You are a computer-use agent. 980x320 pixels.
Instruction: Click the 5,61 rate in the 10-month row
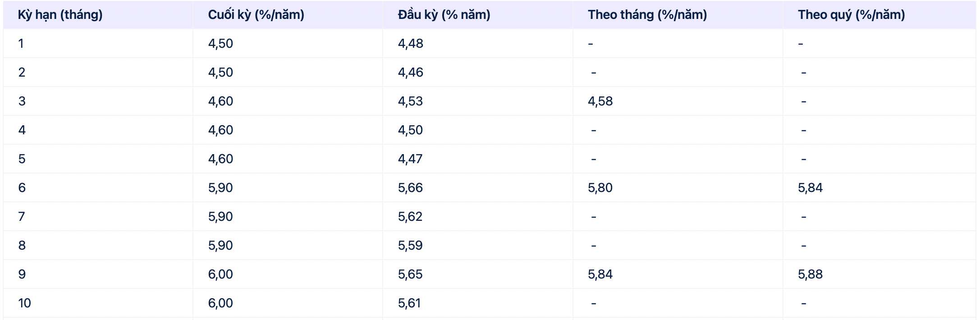[409, 303]
